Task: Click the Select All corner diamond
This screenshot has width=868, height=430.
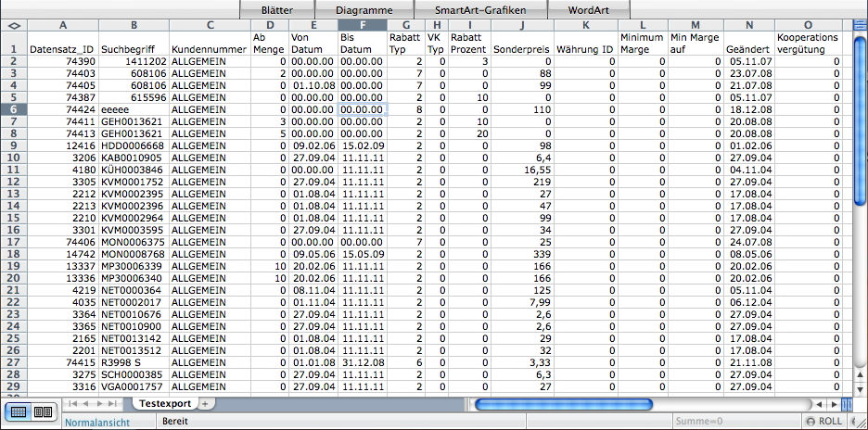Action: (x=13, y=24)
